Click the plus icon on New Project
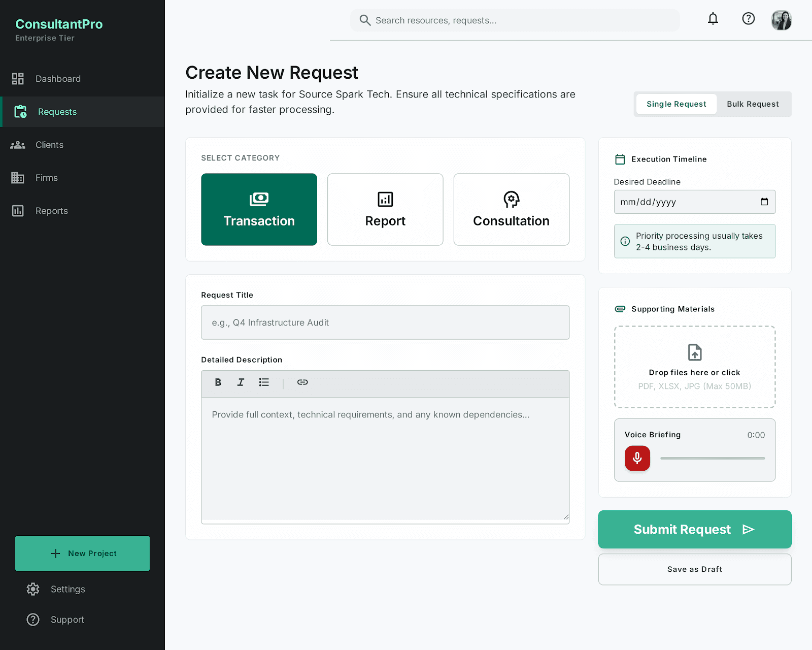The image size is (812, 650). pyautogui.click(x=56, y=554)
